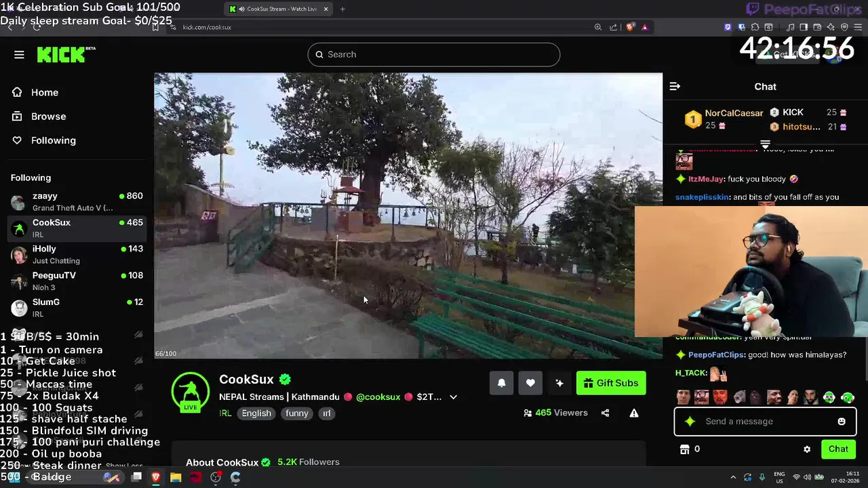The width and height of the screenshot is (868, 488).
Task: Select CookSux in Following list
Action: [x=77, y=228]
